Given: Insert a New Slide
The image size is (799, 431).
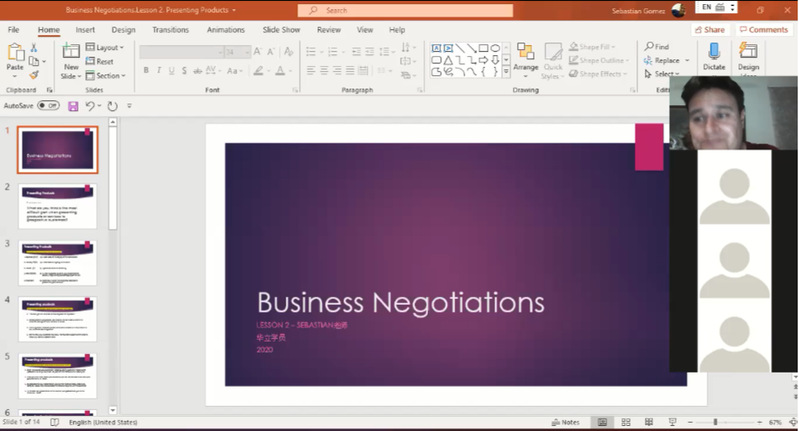Looking at the screenshot, I should (71, 58).
